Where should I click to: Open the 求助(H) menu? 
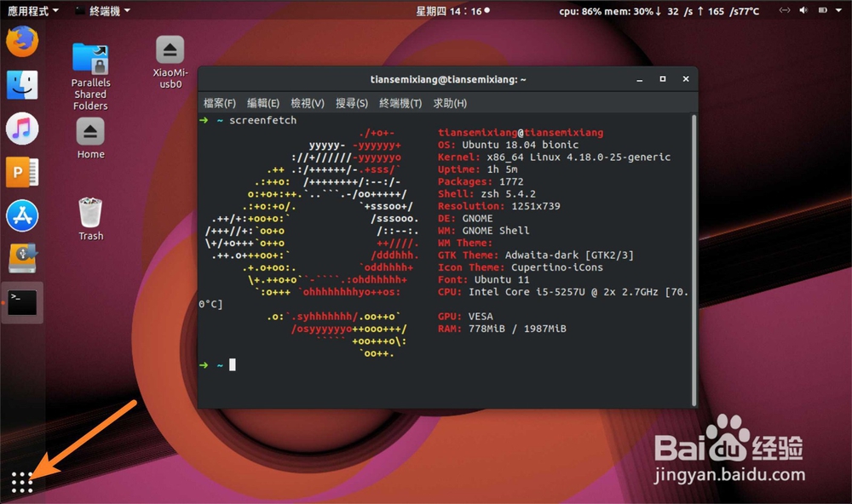coord(449,103)
